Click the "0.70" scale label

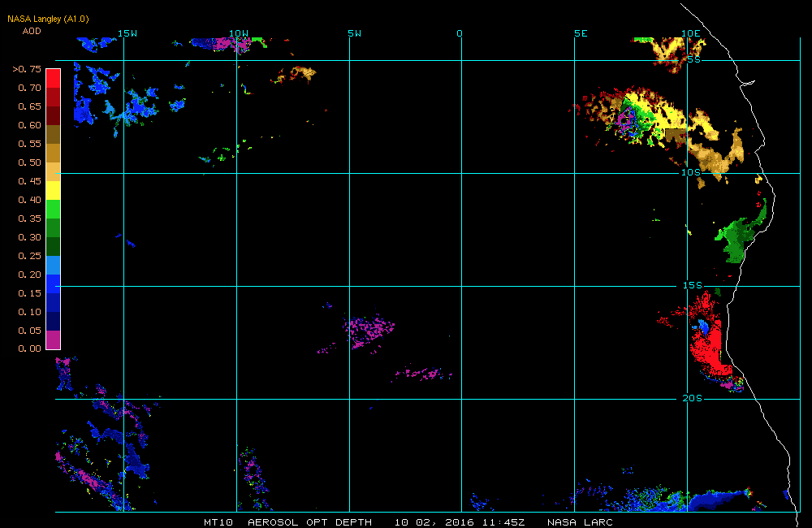coord(29,88)
